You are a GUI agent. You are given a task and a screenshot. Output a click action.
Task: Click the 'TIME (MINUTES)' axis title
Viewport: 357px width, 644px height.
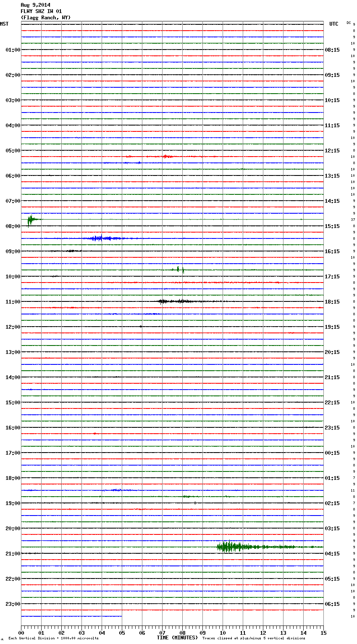pos(177,638)
